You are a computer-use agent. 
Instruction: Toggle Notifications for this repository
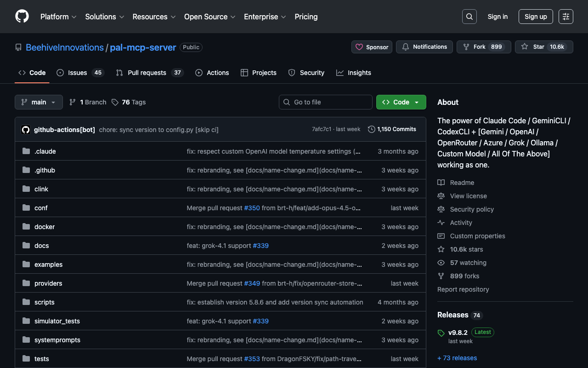[x=424, y=47]
